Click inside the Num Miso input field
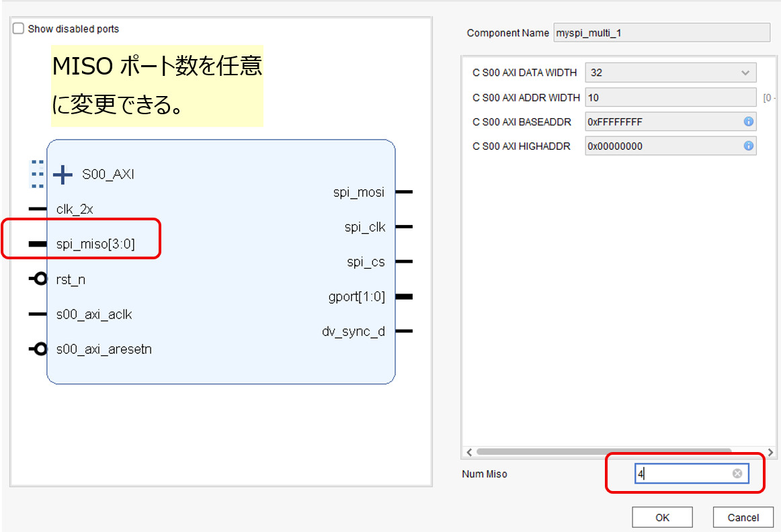Image resolution: width=781 pixels, height=532 pixels. click(x=682, y=474)
